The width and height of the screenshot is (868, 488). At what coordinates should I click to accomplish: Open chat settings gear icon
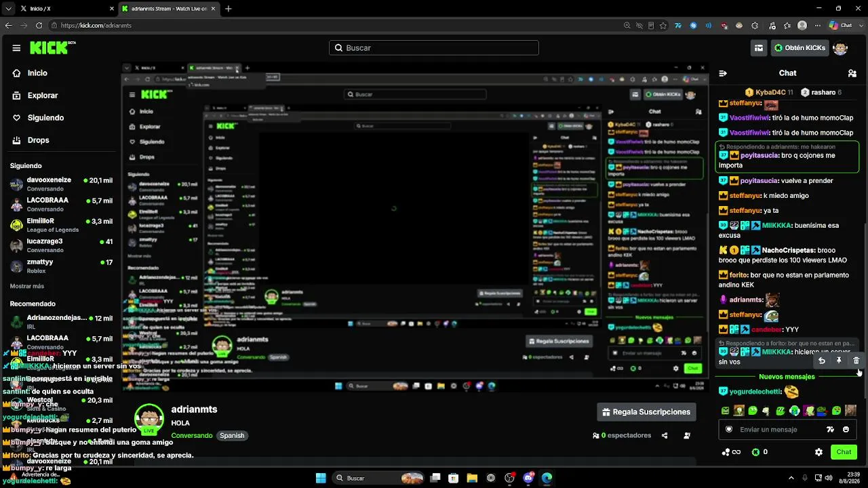click(x=818, y=452)
